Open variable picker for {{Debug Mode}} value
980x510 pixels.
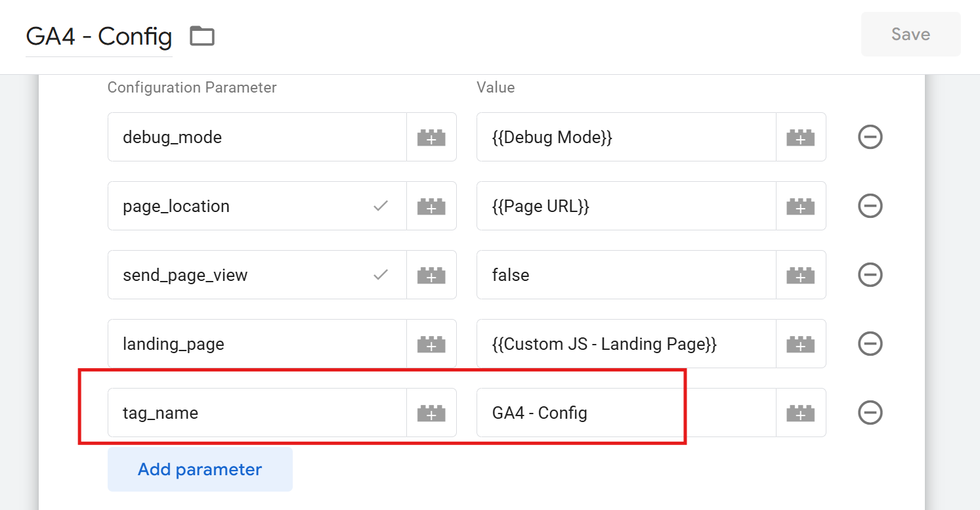pyautogui.click(x=801, y=137)
